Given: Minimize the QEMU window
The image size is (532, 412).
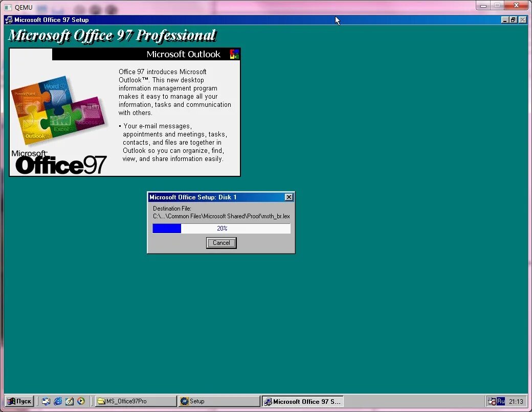Looking at the screenshot, I should [x=483, y=6].
